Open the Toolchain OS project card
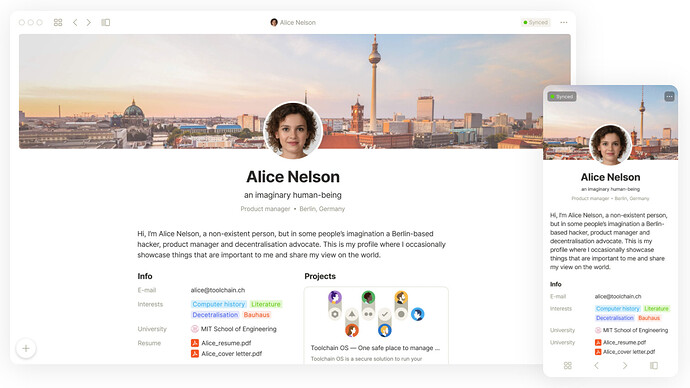Screen dimensions: 690x388 [x=376, y=325]
